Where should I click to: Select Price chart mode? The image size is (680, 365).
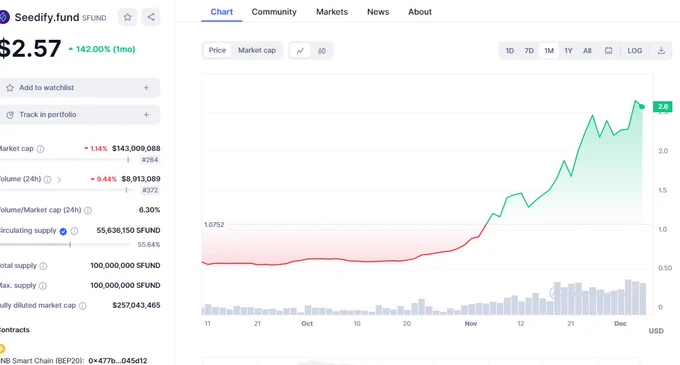(x=217, y=50)
